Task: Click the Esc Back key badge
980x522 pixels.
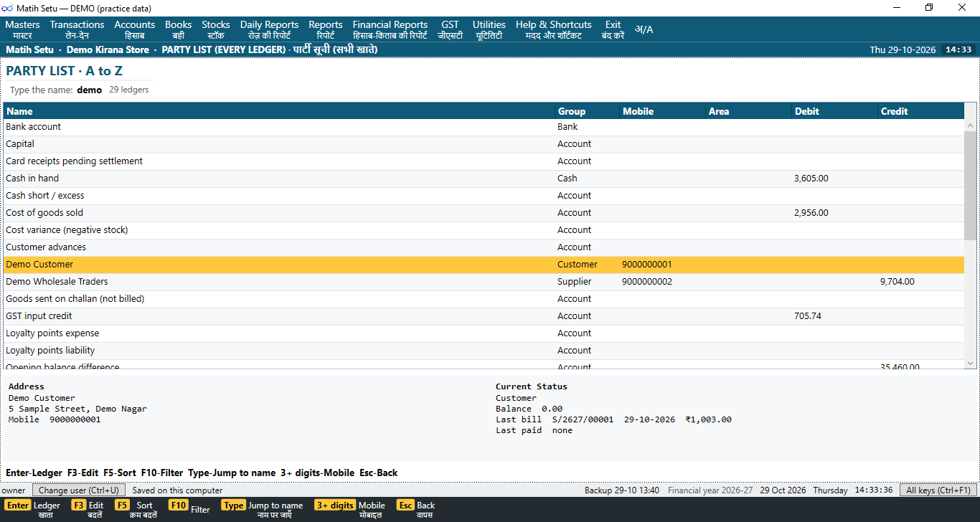Action: pyautogui.click(x=416, y=510)
